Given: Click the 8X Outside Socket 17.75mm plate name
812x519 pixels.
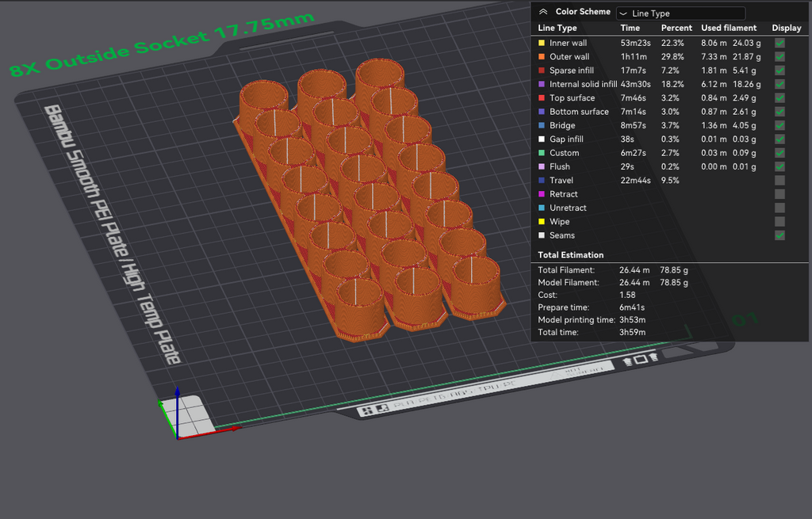Looking at the screenshot, I should pyautogui.click(x=162, y=44).
